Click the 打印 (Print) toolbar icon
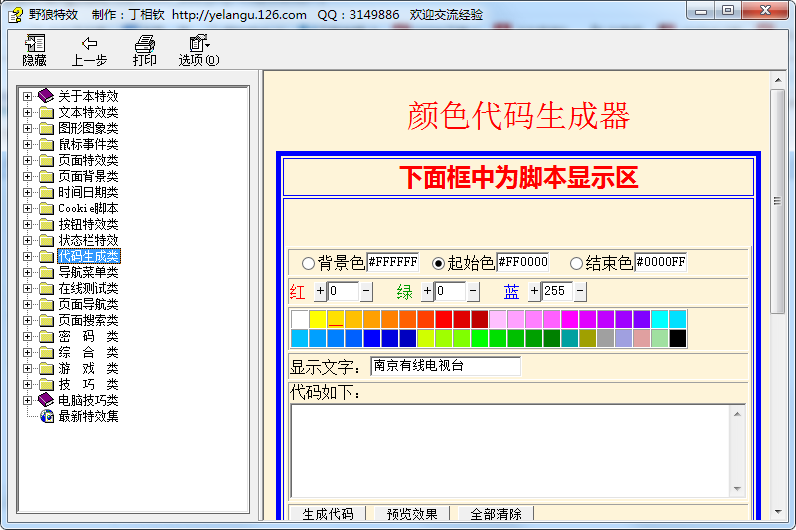 pos(145,44)
